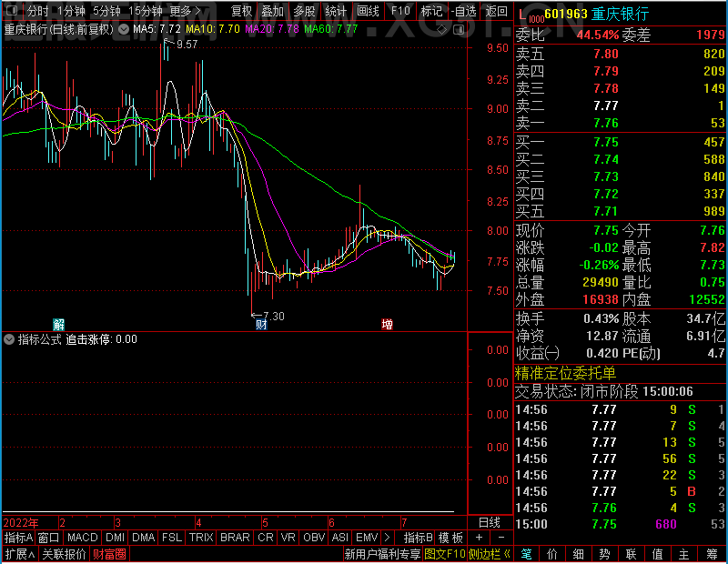Click 新用户福利专享 link
This screenshot has width=728, height=564.
tap(382, 554)
